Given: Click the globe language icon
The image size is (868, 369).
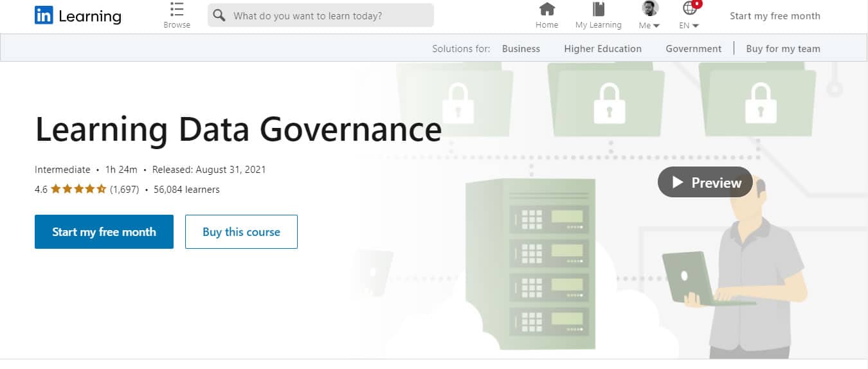Looking at the screenshot, I should click(690, 8).
